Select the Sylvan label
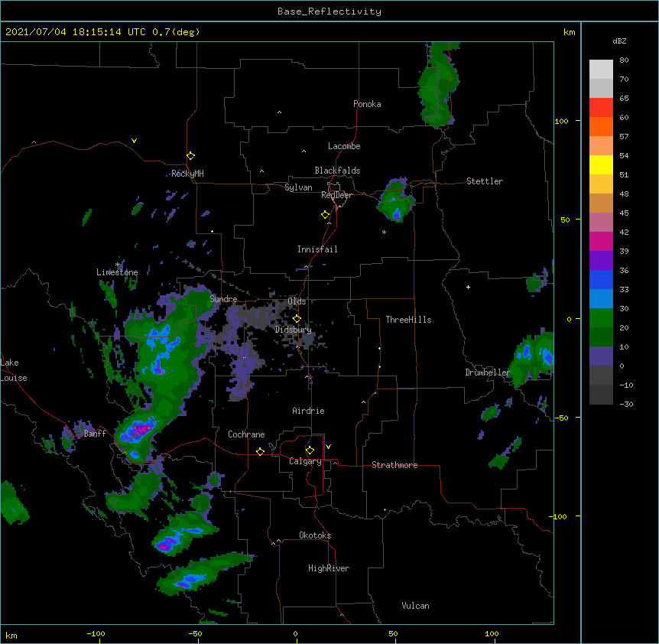 tap(298, 187)
